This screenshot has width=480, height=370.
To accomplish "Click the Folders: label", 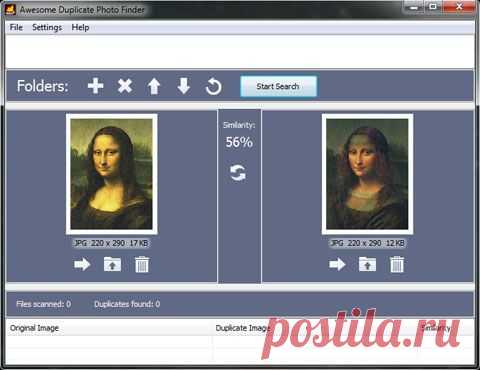I will (43, 86).
